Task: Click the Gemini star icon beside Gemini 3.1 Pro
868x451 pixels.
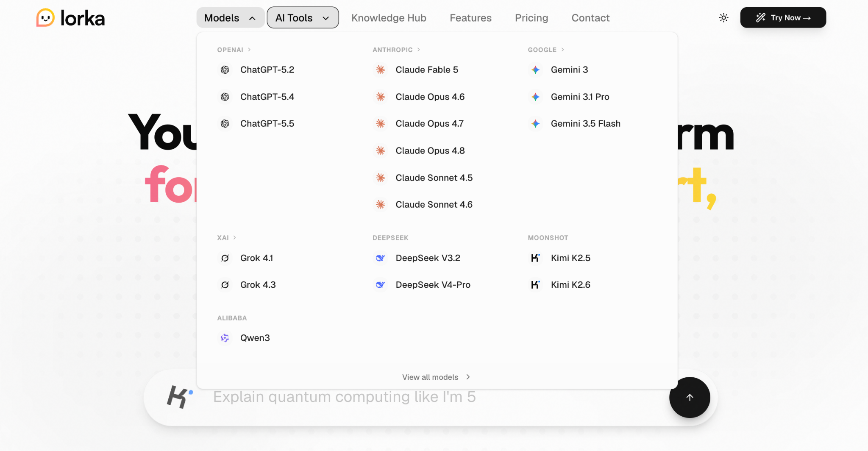Action: pos(536,97)
